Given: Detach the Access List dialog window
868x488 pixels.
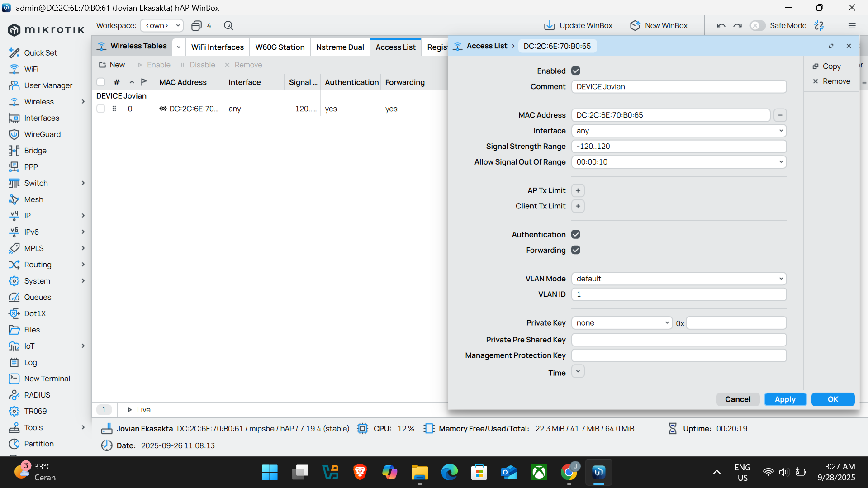Looking at the screenshot, I should [831, 46].
